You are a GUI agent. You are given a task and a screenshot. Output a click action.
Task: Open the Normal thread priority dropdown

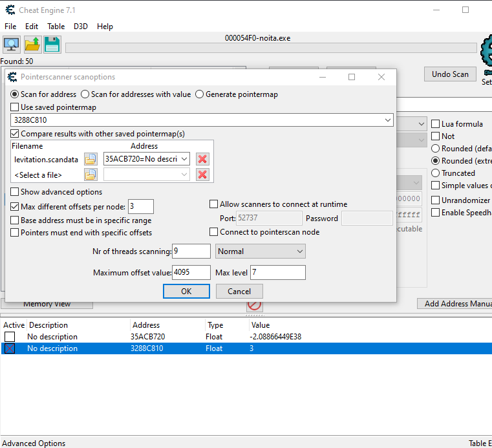pos(261,251)
